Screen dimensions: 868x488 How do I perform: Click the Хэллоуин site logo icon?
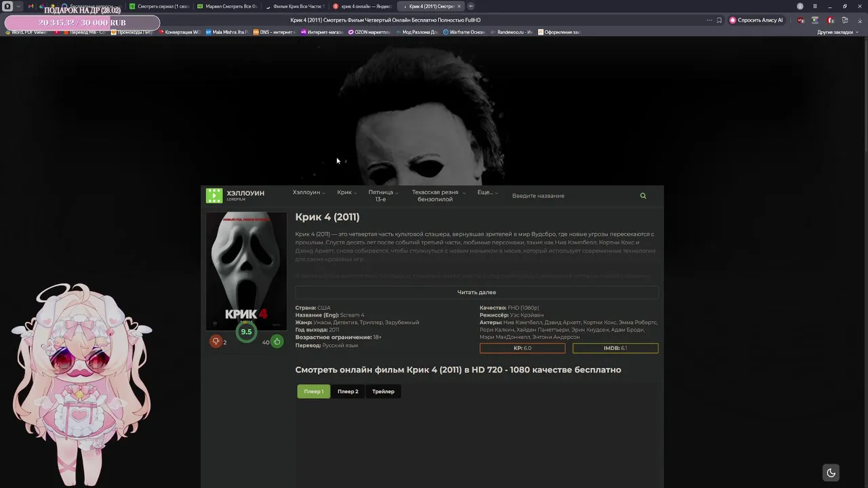click(x=214, y=196)
